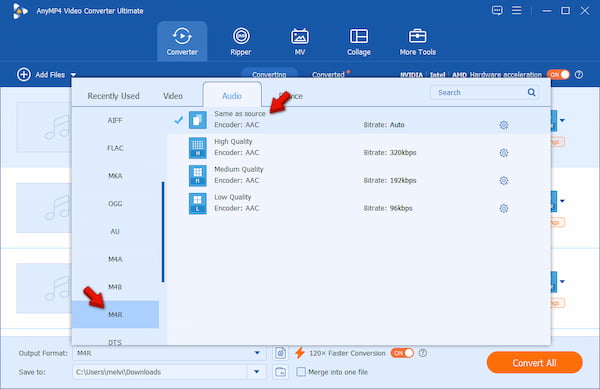Image resolution: width=600 pixels, height=389 pixels.
Task: Check Merge into one file
Action: pyautogui.click(x=301, y=372)
